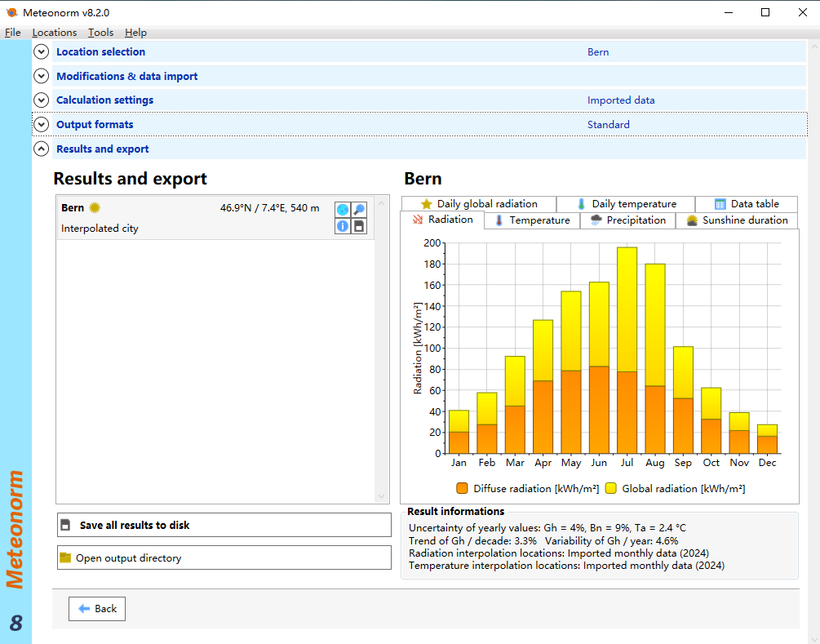The width and height of the screenshot is (820, 644).
Task: Open the Precipitation tab
Action: [x=627, y=220]
